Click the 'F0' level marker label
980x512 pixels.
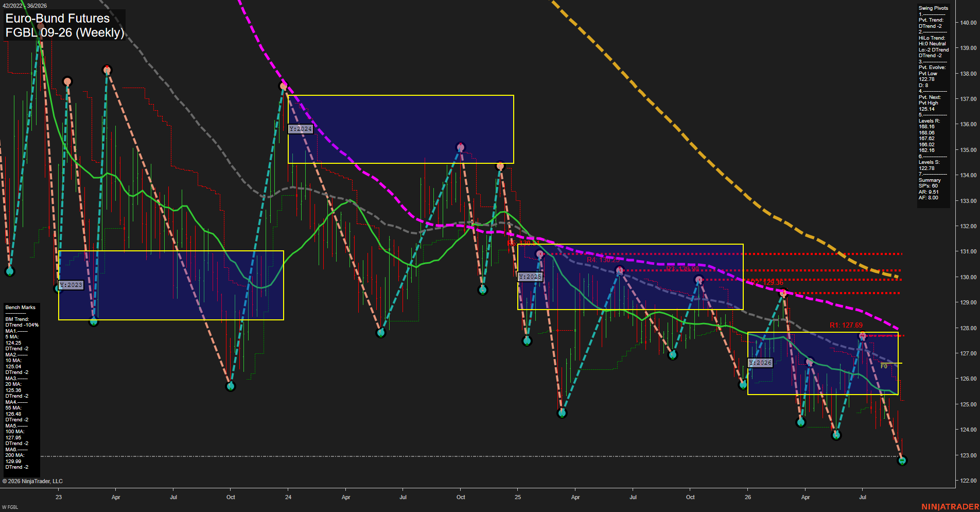[884, 366]
